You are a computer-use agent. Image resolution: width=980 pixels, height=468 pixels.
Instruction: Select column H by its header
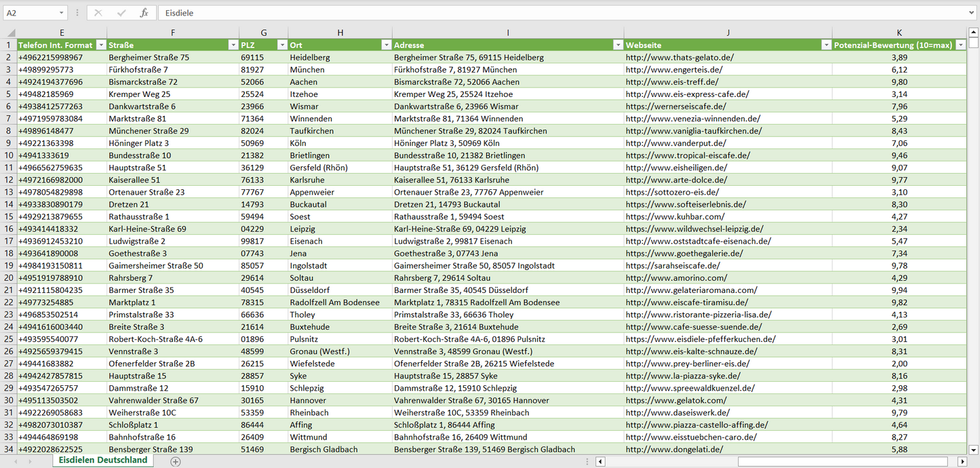point(340,33)
